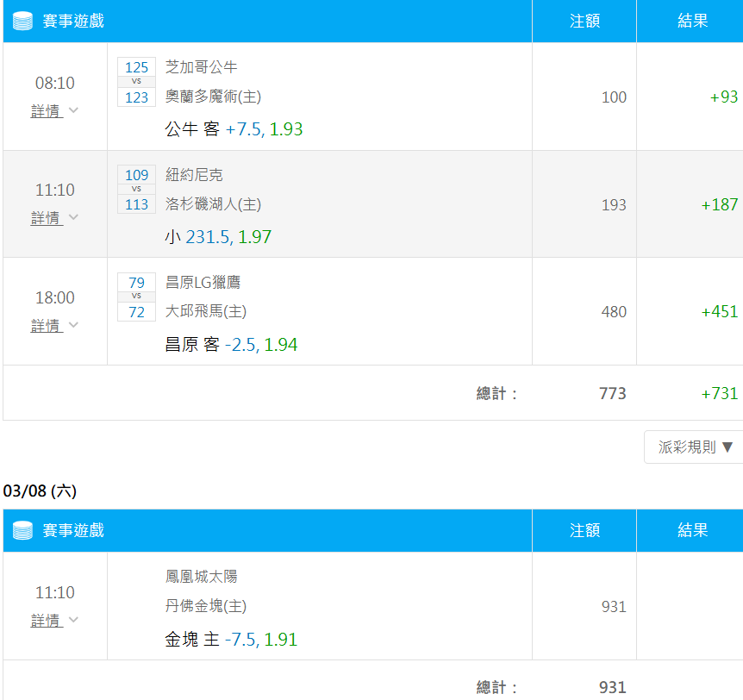This screenshot has height=700, width=743.
Task: Expand 詳情 for the 08:10 game
Action: pos(47,111)
